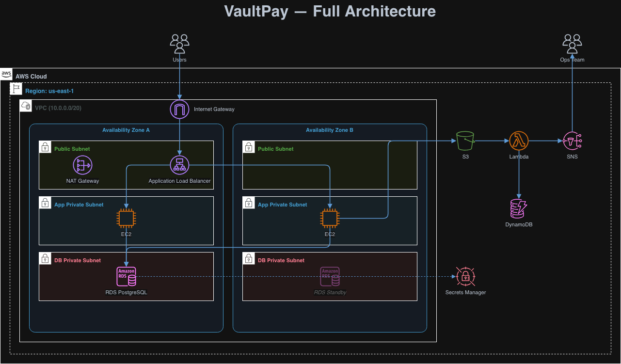Select 'App Private Subnet' label in Zone B

coord(283,205)
